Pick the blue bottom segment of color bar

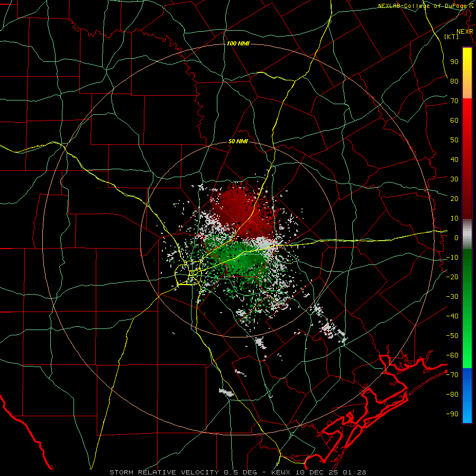[x=467, y=396]
